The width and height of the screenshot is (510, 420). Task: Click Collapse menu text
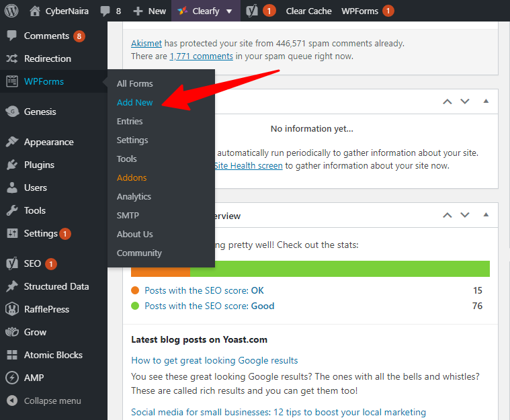[52, 401]
